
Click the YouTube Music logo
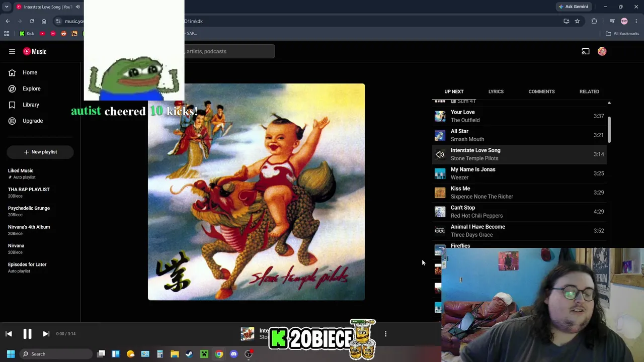(x=35, y=51)
